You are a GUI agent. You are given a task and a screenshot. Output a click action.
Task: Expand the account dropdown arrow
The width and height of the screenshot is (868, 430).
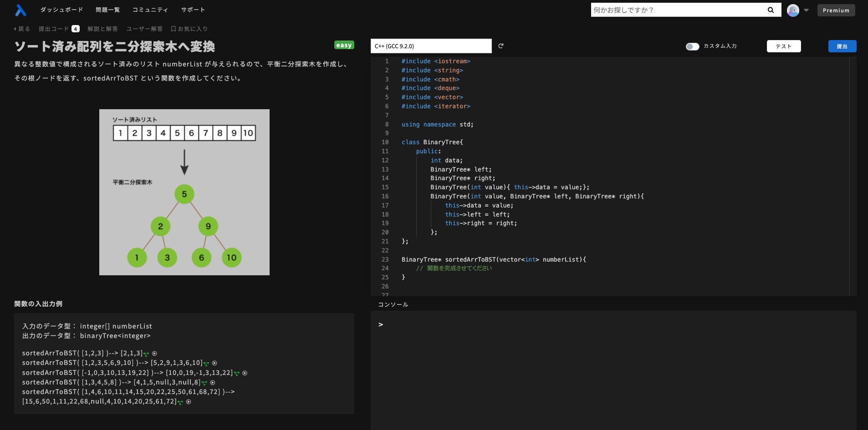(x=806, y=10)
